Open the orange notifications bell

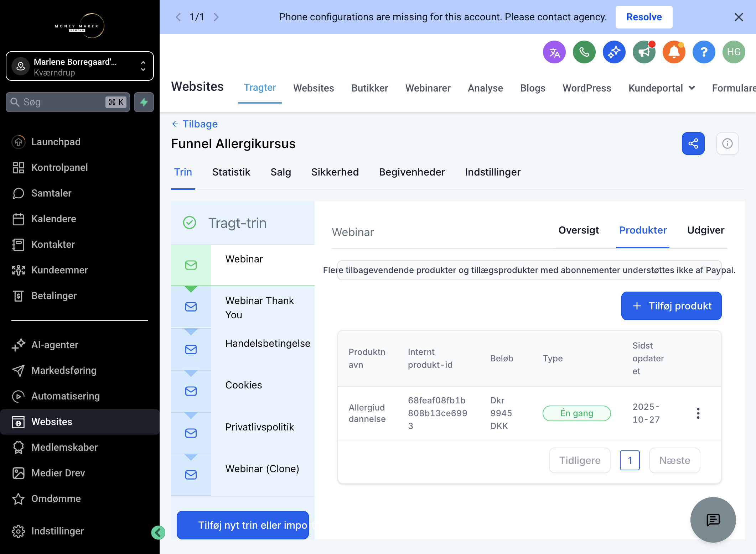[x=674, y=52]
